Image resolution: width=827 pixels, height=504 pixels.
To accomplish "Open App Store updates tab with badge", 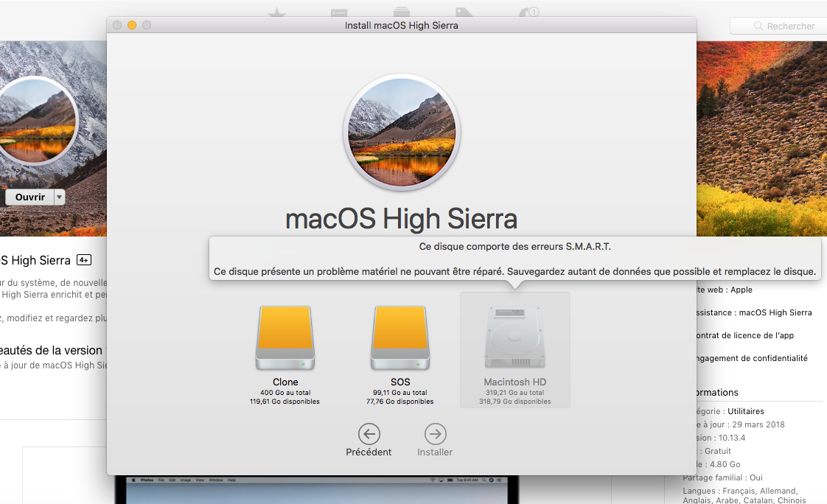I will 528,11.
